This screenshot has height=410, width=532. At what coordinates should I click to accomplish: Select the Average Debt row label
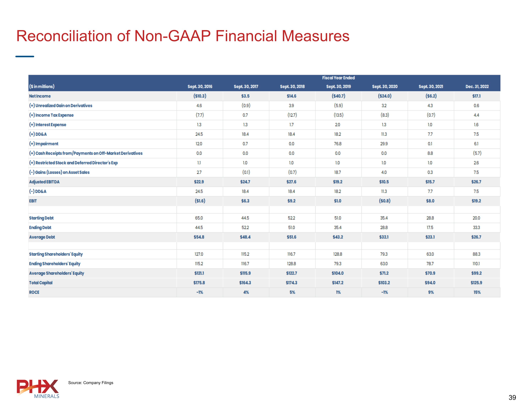42,237
